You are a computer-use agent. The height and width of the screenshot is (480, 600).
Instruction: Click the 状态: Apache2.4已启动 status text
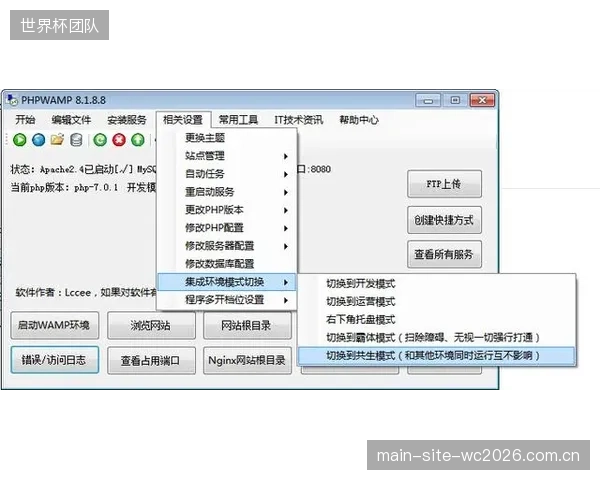tap(71, 169)
